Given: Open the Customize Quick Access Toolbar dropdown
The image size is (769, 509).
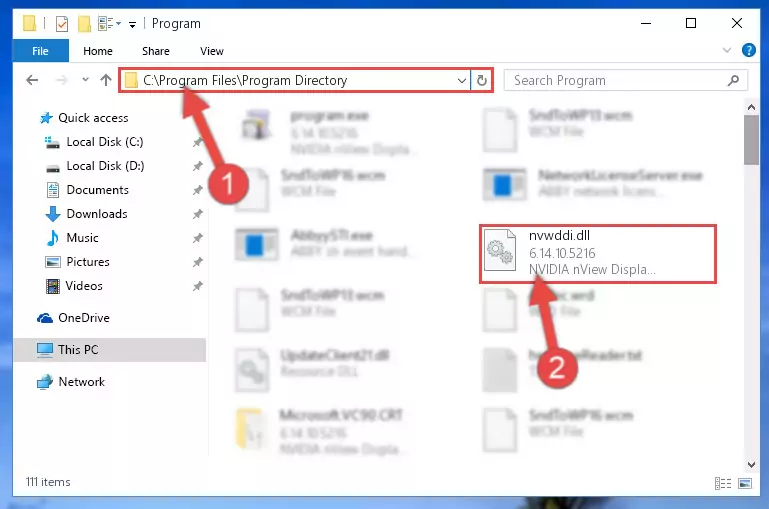Looking at the screenshot, I should 132,25.
